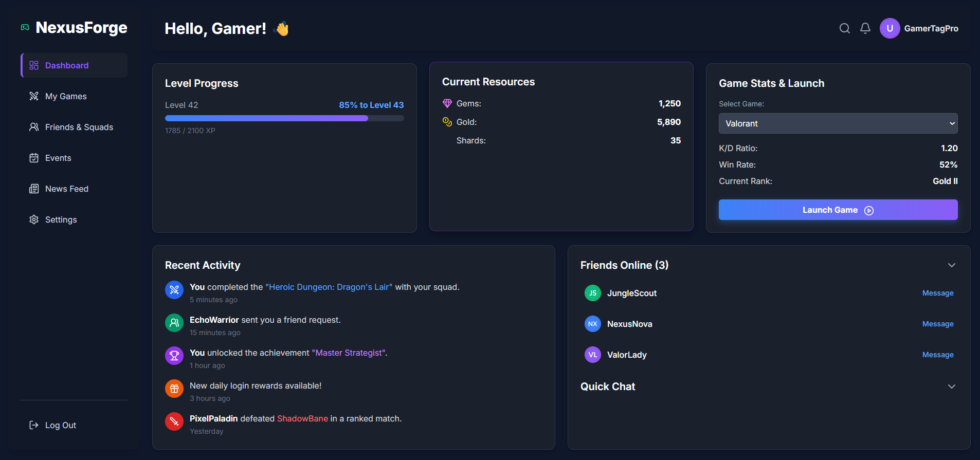Click NexusNova's NX avatar
The image size is (980, 460).
593,324
